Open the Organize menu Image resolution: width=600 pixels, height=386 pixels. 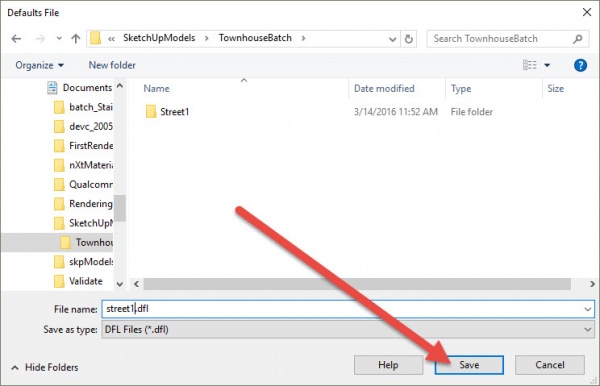[39, 65]
